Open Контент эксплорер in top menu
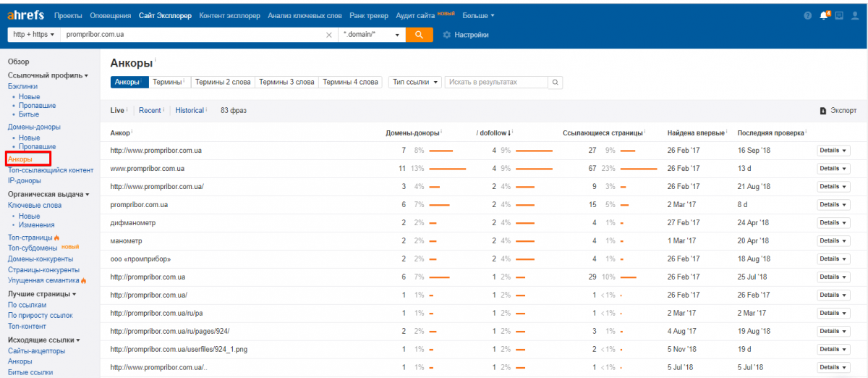 coord(229,15)
